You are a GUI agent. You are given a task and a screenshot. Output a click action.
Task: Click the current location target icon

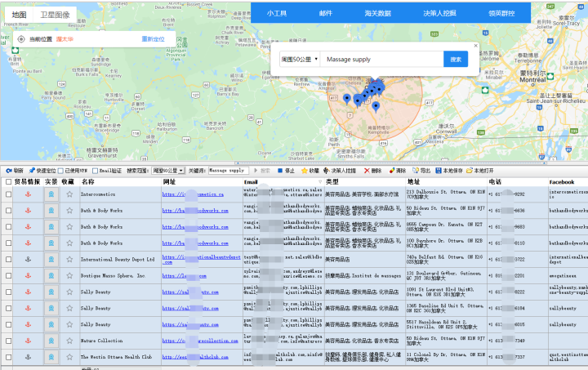[x=21, y=39]
